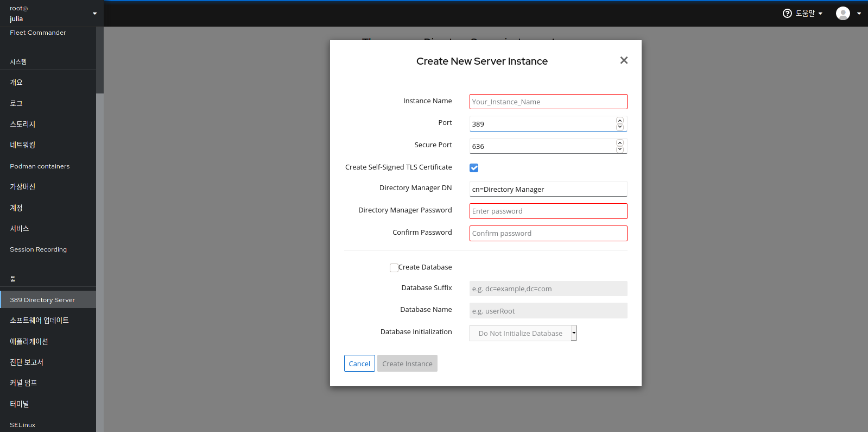Click the Confirm Password field
Viewport: 868px width, 432px height.
pos(548,233)
